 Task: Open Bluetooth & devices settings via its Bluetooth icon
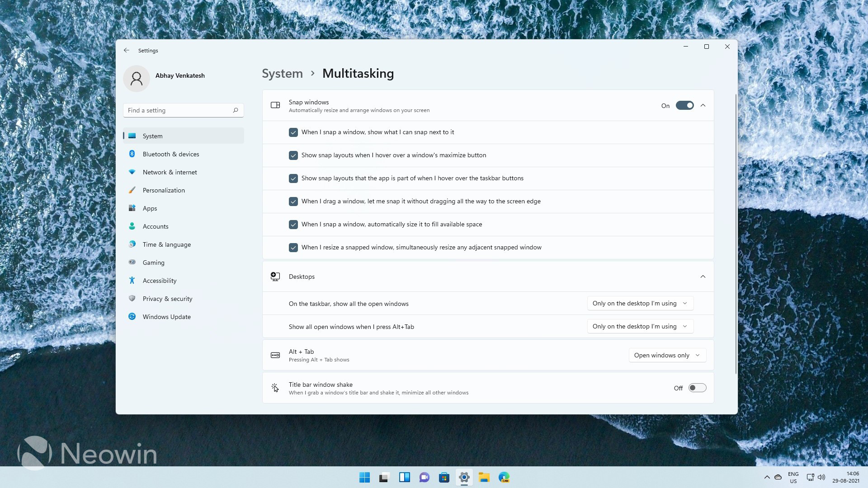click(x=132, y=154)
